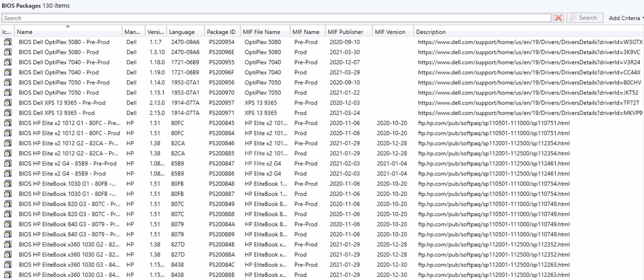
Task: Click the Language column header
Action: [182, 32]
